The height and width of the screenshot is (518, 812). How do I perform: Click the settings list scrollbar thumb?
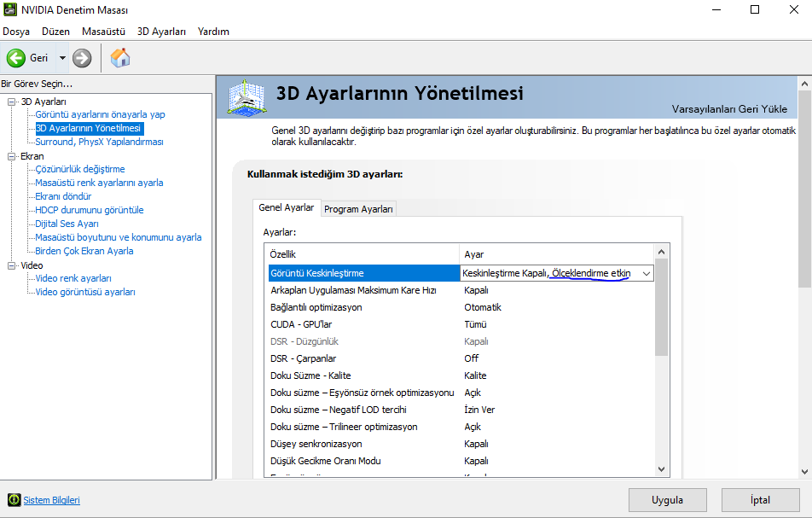pyautogui.click(x=661, y=307)
